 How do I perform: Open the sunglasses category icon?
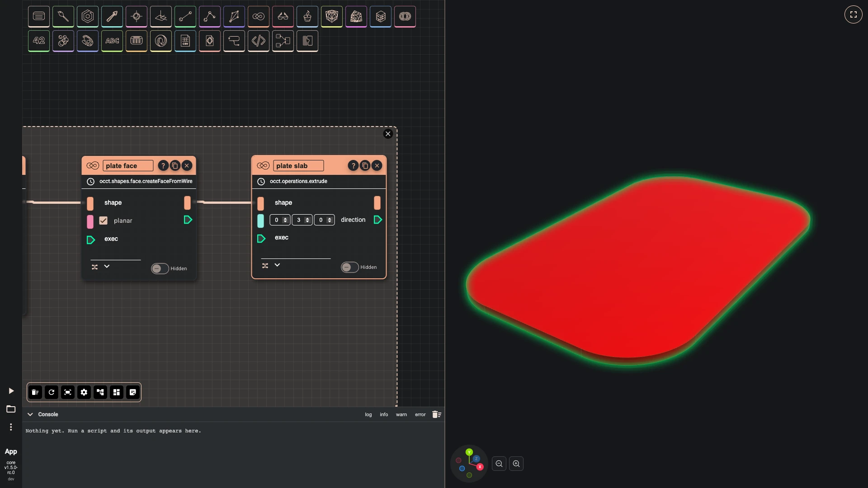click(x=283, y=16)
